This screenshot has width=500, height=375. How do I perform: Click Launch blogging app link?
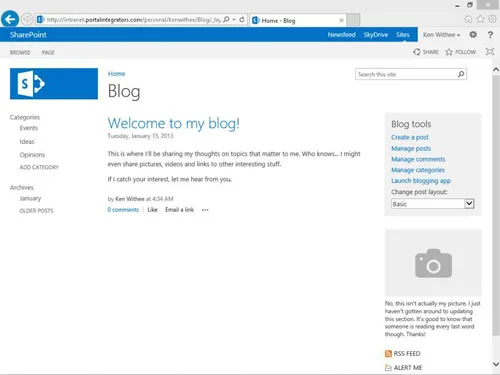pyautogui.click(x=421, y=181)
